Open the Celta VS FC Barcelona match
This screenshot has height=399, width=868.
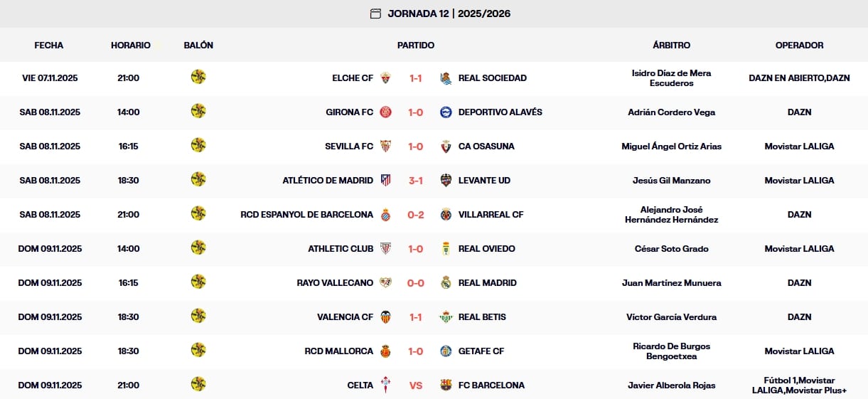416,385
